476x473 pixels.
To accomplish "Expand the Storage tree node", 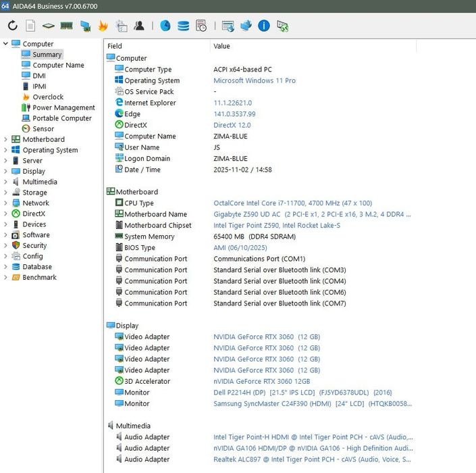I will (5, 193).
